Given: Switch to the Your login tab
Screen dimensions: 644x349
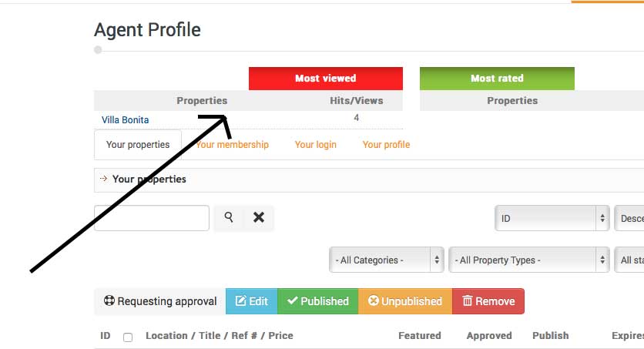Looking at the screenshot, I should pyautogui.click(x=315, y=145).
